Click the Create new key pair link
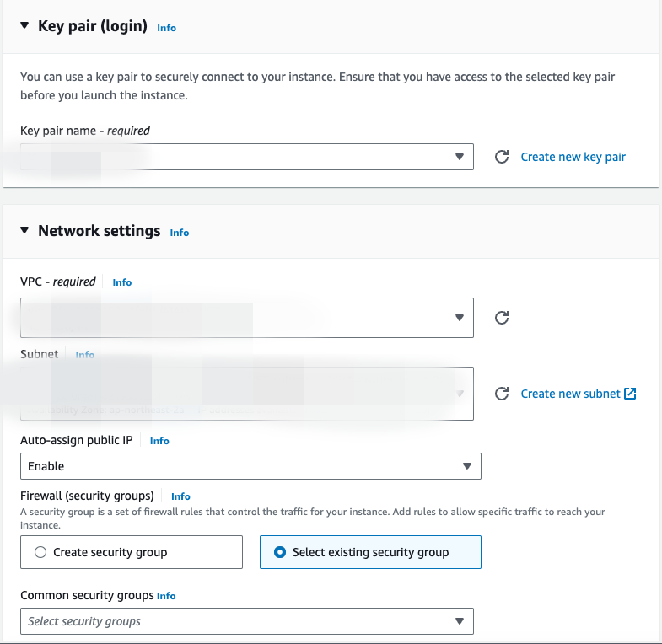 tap(573, 157)
